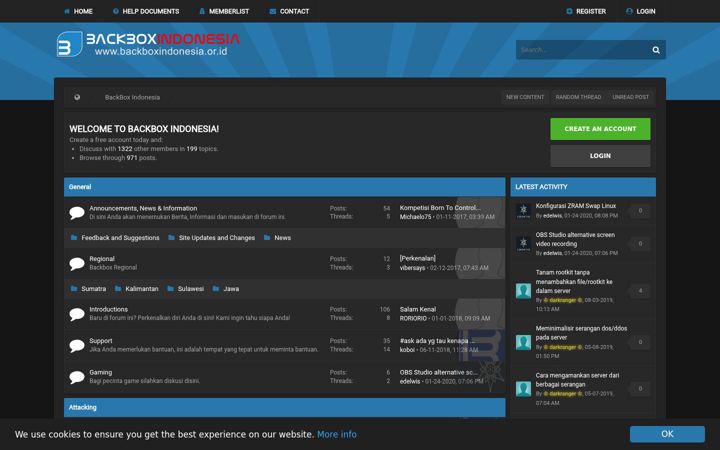Click folder icon beside Feedback and Suggestions

74,237
